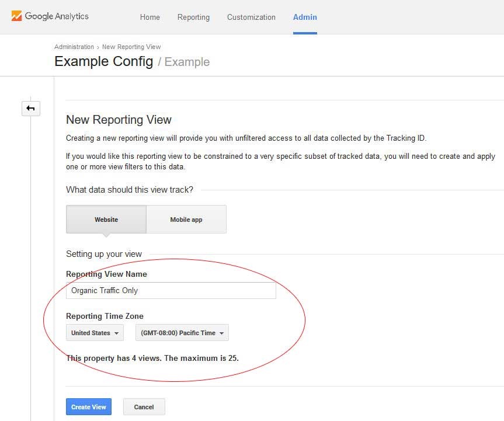Click the 'Reporting View Name' label
The width and height of the screenshot is (504, 421).
106,274
